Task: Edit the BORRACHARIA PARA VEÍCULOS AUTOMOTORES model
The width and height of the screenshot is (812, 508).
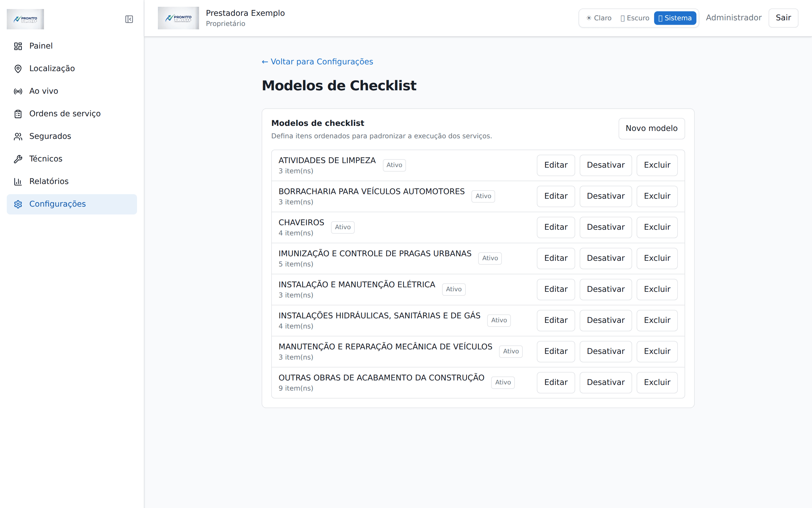Action: pos(556,196)
